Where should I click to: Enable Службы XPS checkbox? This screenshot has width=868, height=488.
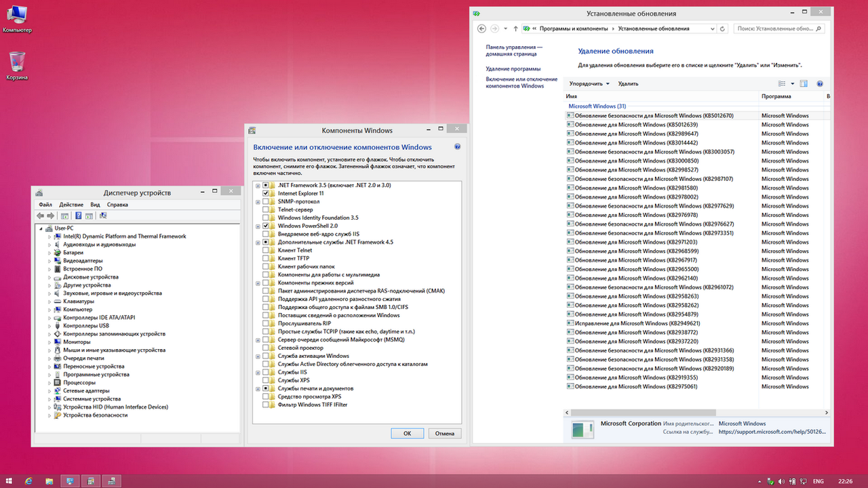coord(266,380)
